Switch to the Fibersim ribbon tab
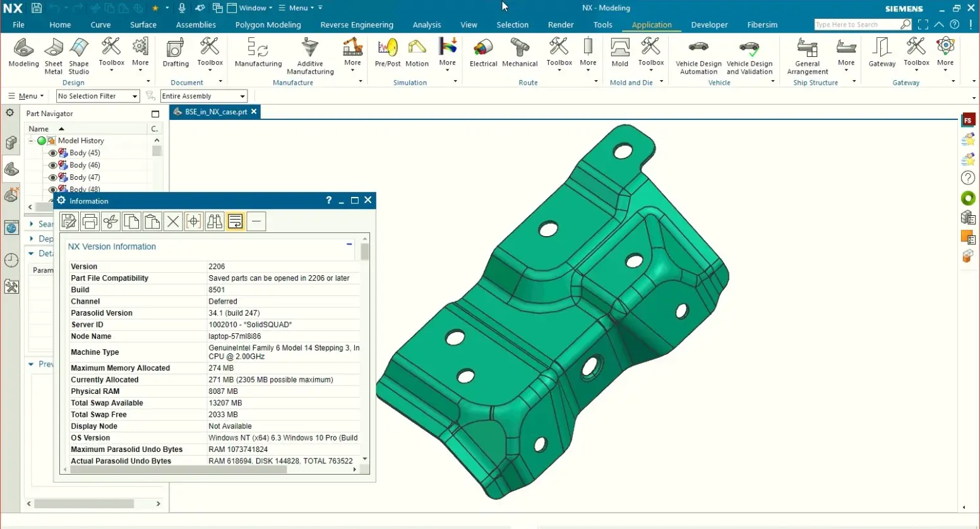 (x=762, y=25)
